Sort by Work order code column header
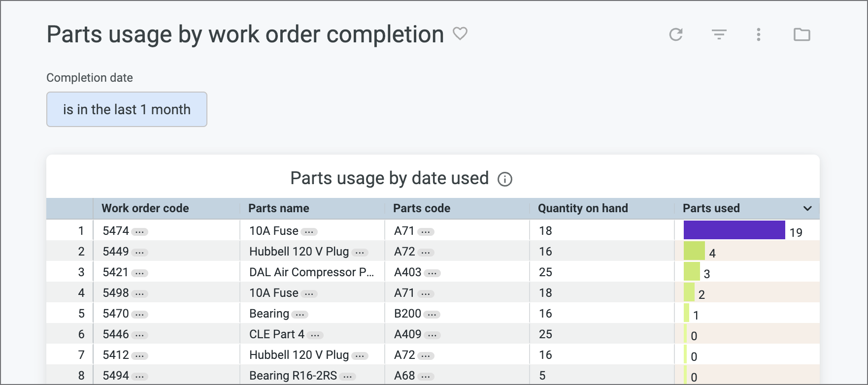Screen dimensions: 868x385 (x=145, y=208)
